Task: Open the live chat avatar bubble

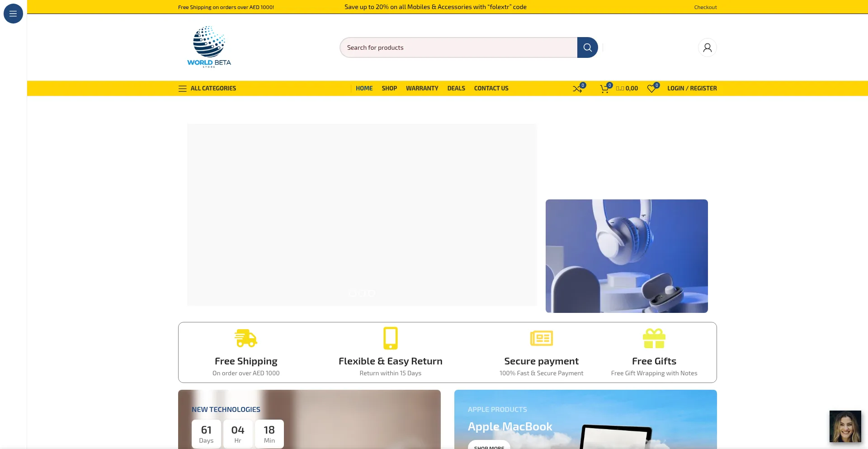Action: (845, 426)
